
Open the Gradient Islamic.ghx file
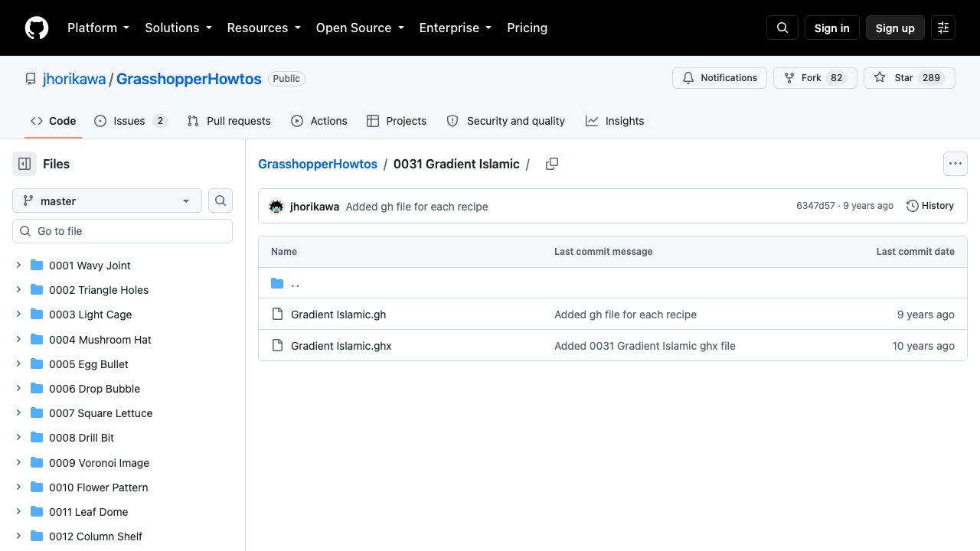[341, 345]
